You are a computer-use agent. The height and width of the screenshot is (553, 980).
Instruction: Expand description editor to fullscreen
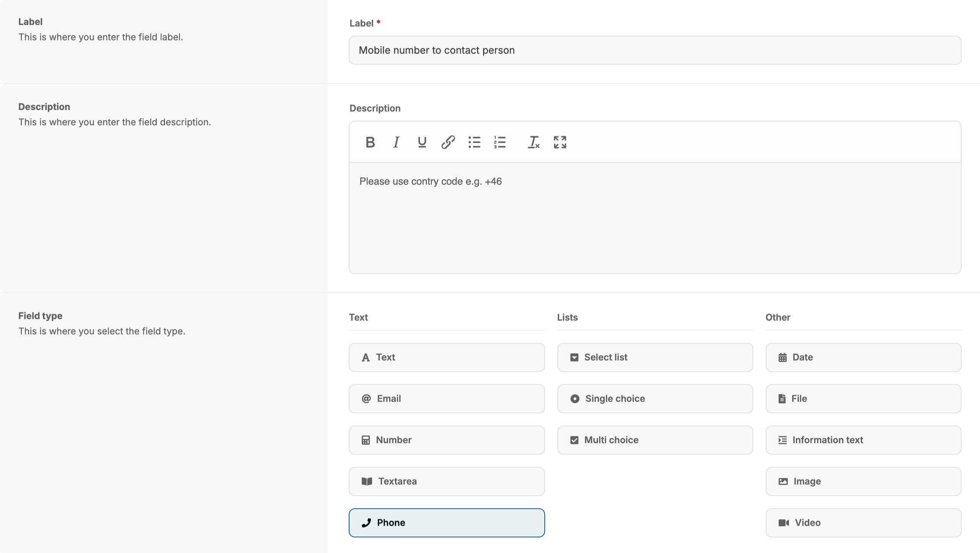[x=560, y=142]
